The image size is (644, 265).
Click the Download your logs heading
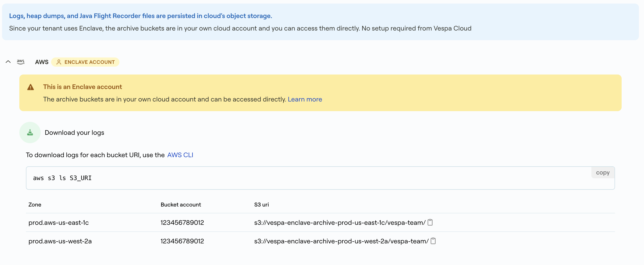tap(74, 132)
